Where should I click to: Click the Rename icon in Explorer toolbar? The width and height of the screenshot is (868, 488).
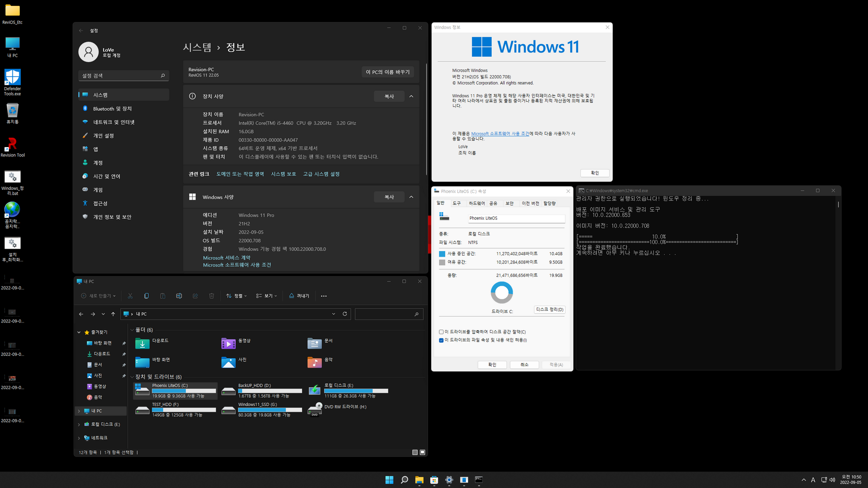(x=179, y=296)
